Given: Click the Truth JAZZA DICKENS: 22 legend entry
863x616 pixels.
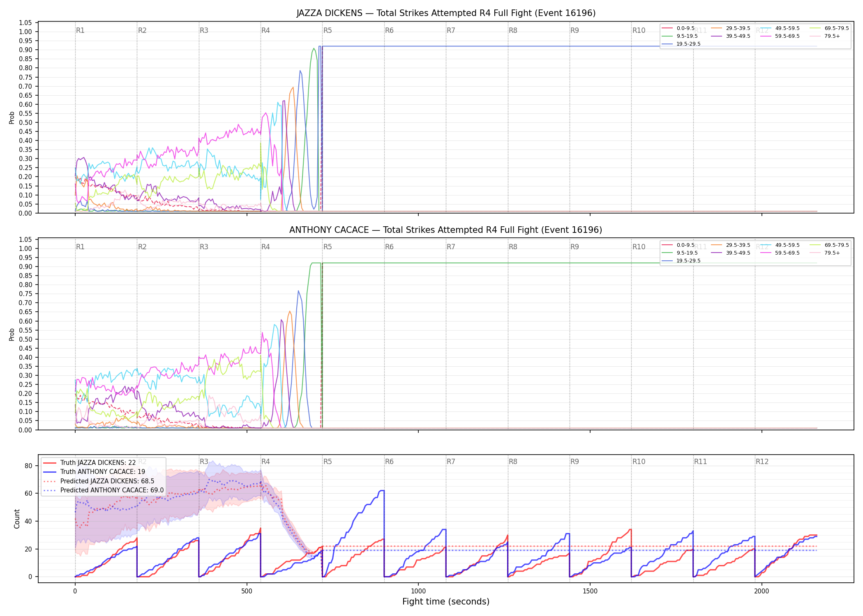Looking at the screenshot, I should point(89,463).
